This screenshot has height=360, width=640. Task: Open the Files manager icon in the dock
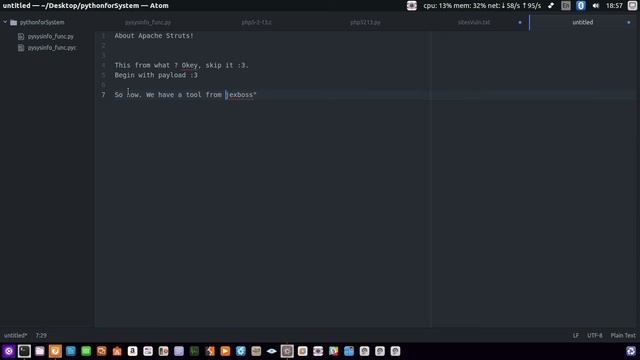pyautogui.click(x=40, y=351)
